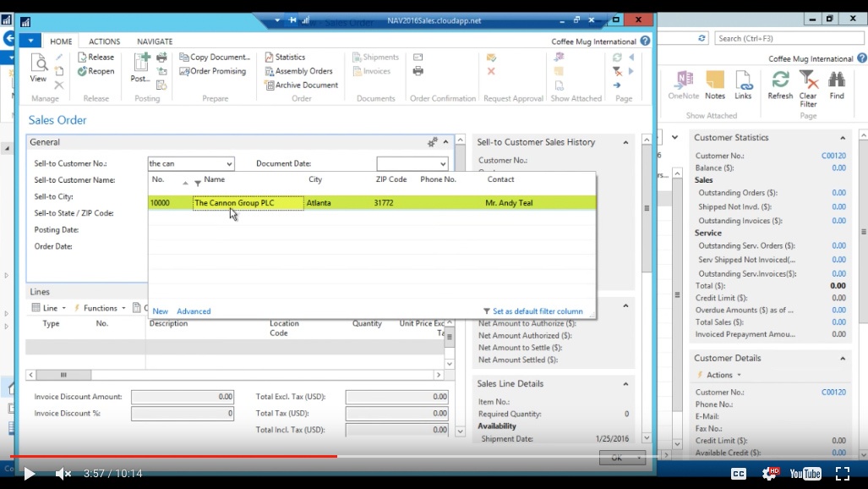Viewport: 868px width, 489px height.
Task: Click Refresh in the background window
Action: 780,85
